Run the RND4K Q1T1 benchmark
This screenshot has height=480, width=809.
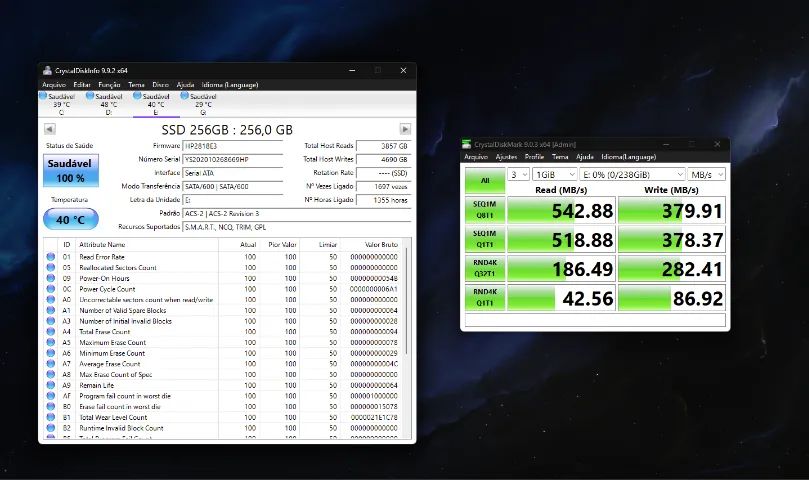click(485, 298)
